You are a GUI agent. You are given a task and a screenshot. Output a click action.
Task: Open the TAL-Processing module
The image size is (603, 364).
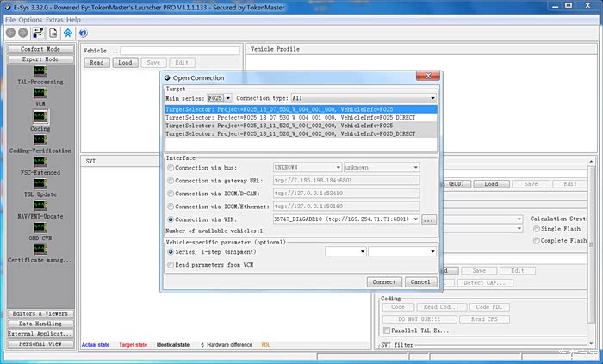click(40, 71)
